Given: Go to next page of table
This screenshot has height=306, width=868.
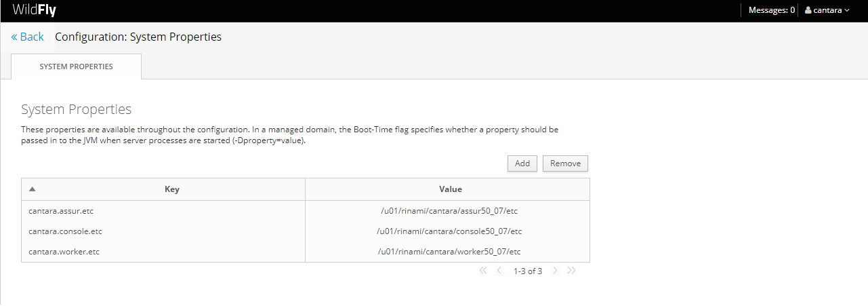Looking at the screenshot, I should pyautogui.click(x=555, y=271).
